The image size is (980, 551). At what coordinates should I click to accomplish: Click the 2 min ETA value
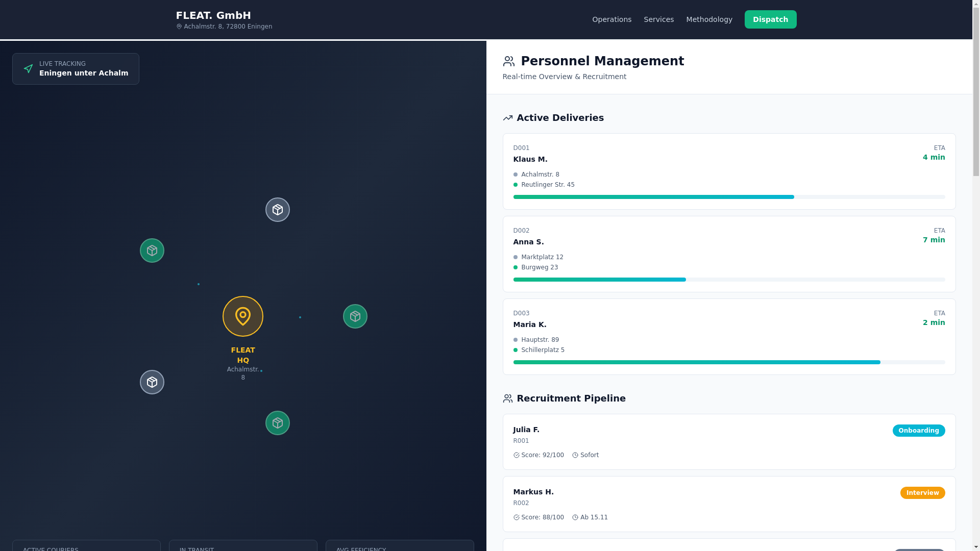tap(934, 322)
